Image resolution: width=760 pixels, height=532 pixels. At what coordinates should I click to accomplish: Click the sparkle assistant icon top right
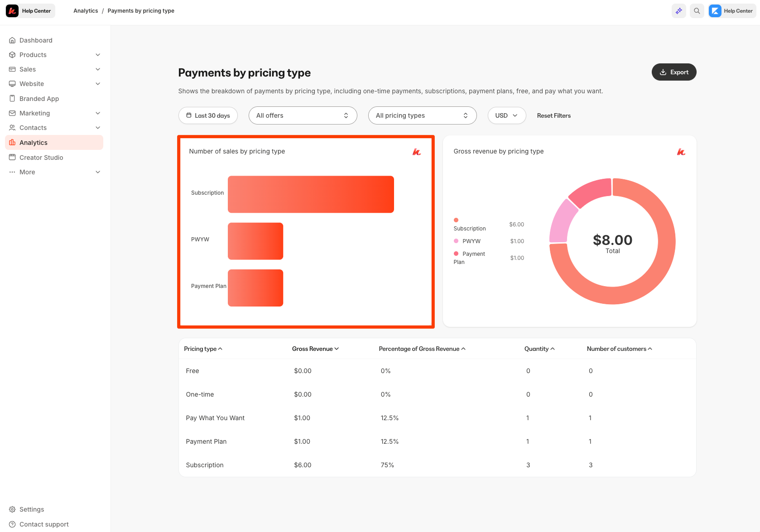click(678, 10)
